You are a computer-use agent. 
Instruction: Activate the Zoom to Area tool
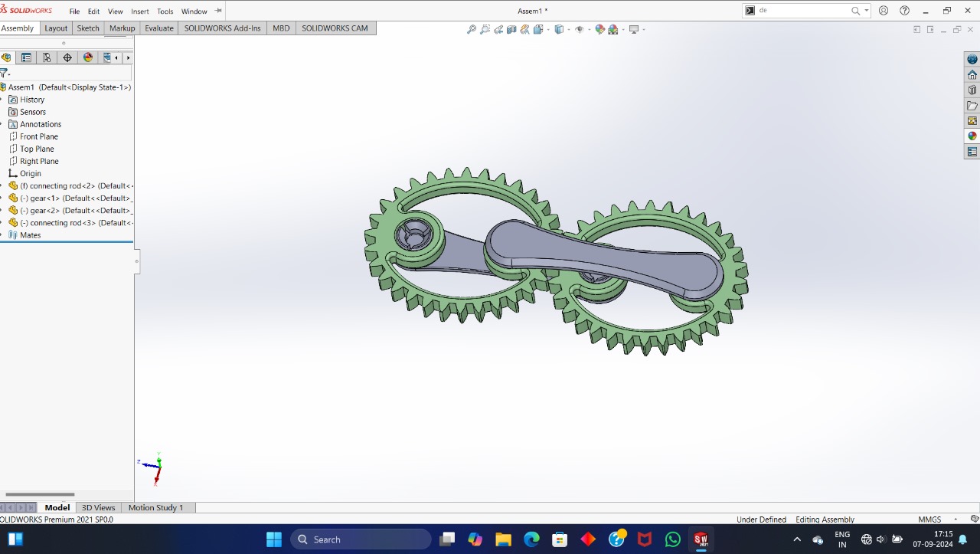coord(485,29)
